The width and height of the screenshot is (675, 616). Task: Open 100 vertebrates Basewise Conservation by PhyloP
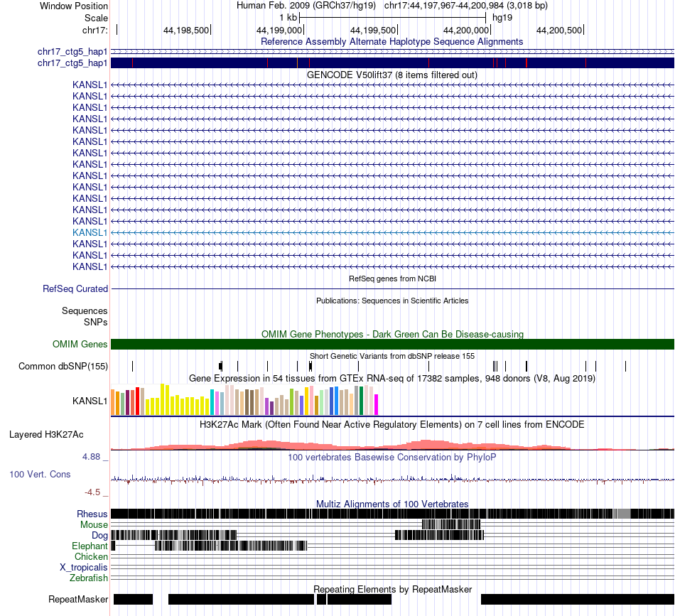(391, 457)
